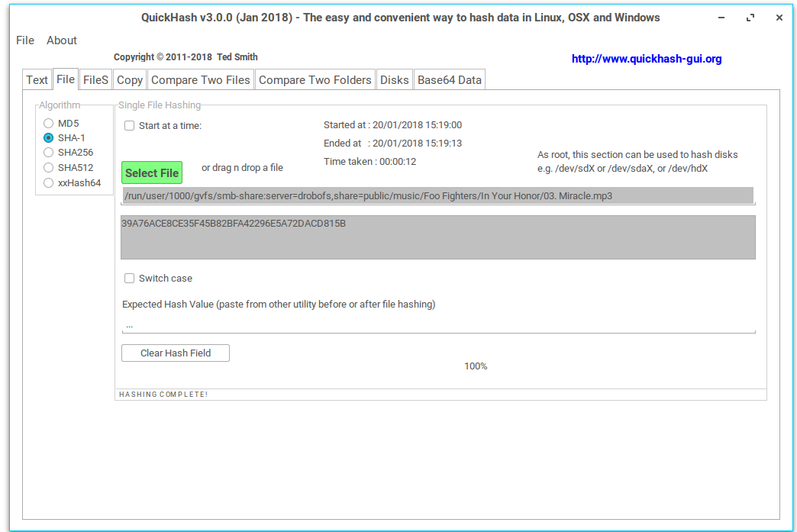This screenshot has height=532, width=797.
Task: Choose SHA256 as the hash algorithm
Action: (49, 153)
